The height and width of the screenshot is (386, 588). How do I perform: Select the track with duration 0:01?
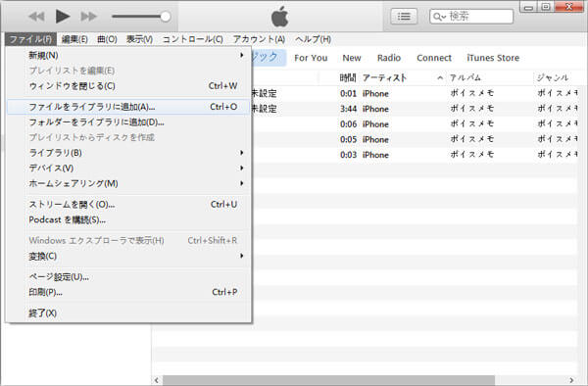(x=415, y=93)
